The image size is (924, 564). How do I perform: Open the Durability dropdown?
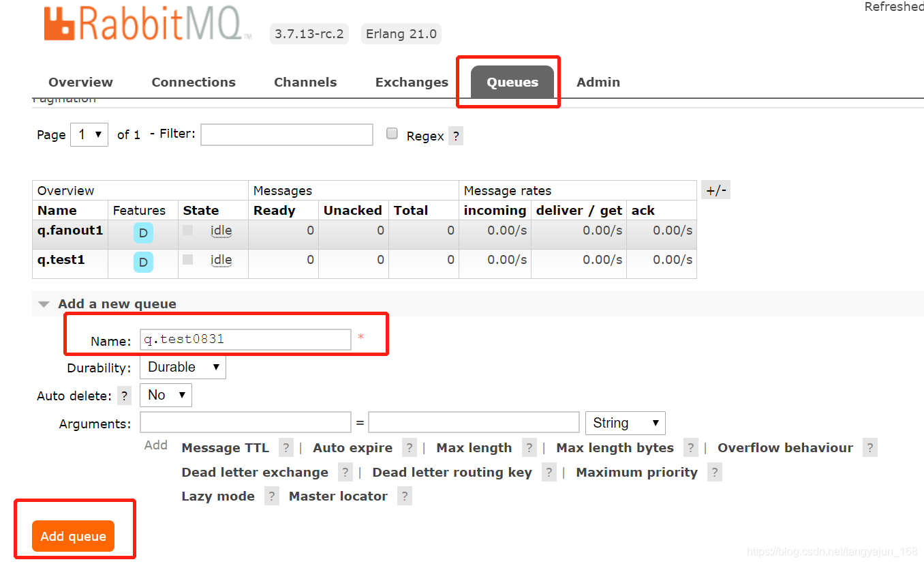click(183, 367)
